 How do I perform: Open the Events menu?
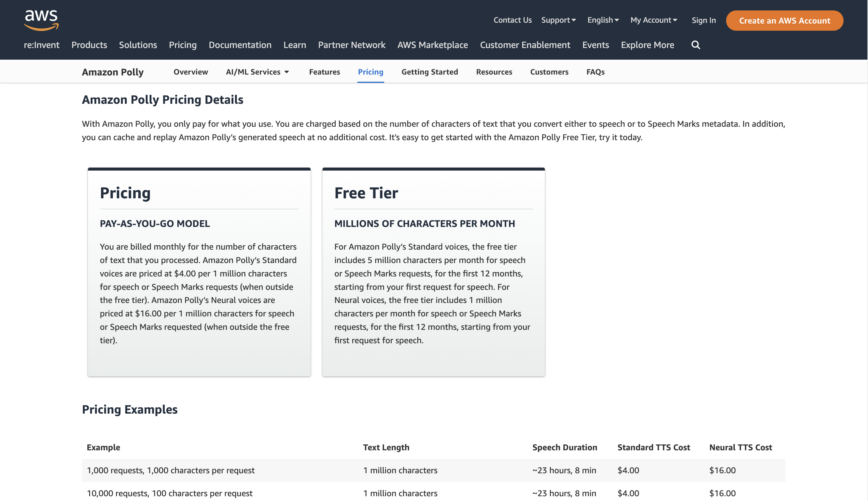[x=595, y=45]
